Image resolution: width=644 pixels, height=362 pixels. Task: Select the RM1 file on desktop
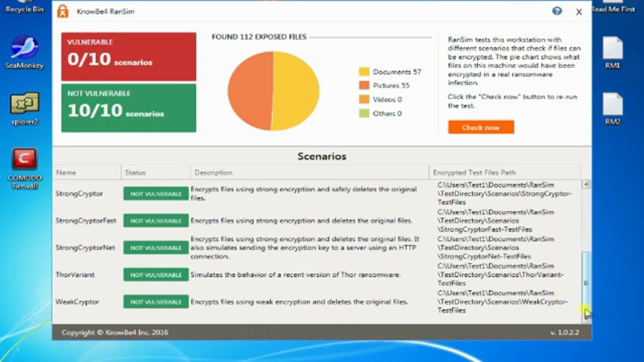pyautogui.click(x=613, y=53)
